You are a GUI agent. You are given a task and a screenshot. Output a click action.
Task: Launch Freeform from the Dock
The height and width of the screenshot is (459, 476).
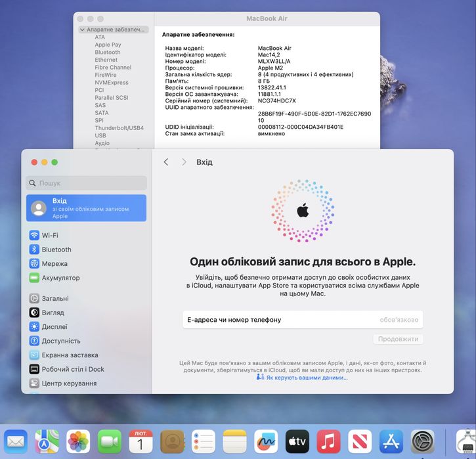[x=266, y=441]
